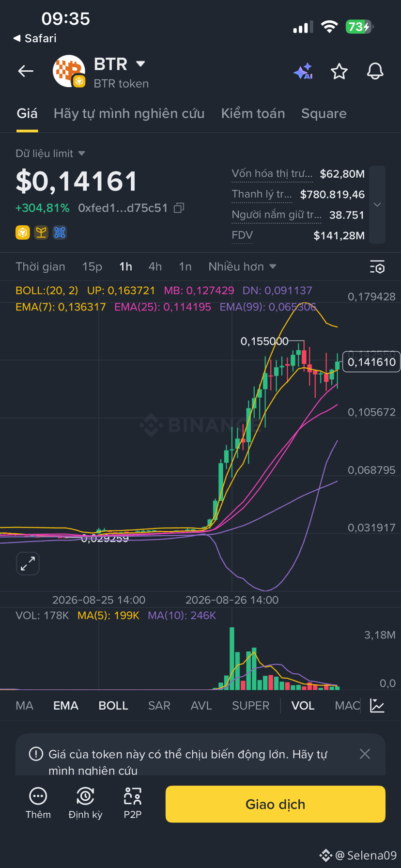The width and height of the screenshot is (401, 868).
Task: Switch to Giá tab
Action: click(27, 113)
